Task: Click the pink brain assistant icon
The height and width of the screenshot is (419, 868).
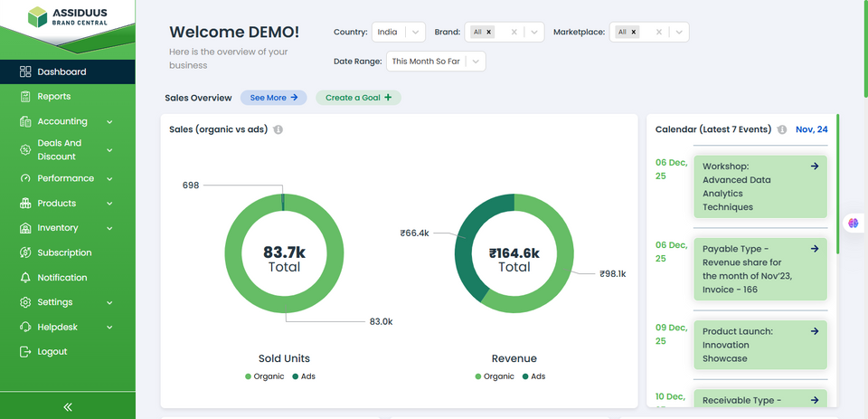Action: click(x=853, y=223)
